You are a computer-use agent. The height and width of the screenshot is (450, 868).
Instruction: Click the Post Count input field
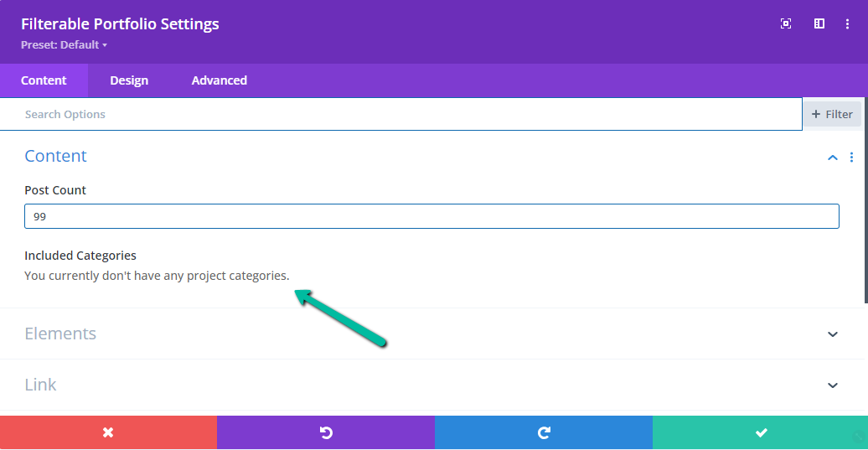[431, 216]
